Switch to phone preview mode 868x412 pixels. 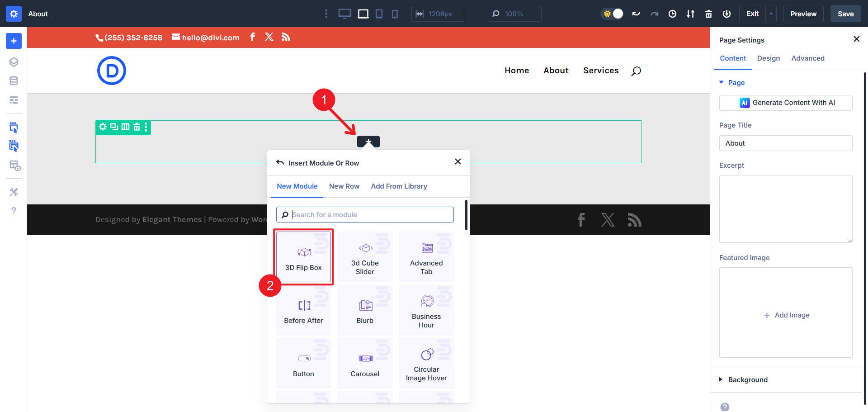395,14
